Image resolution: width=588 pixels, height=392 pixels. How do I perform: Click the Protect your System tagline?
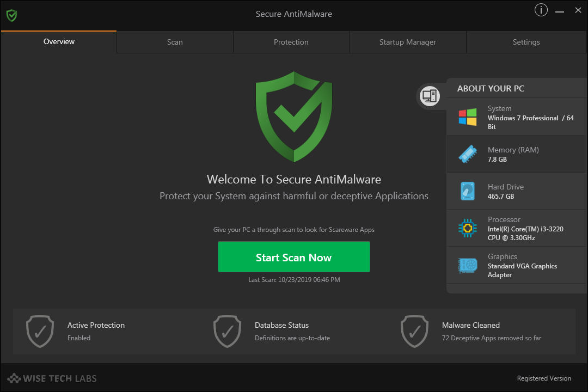[x=294, y=196]
